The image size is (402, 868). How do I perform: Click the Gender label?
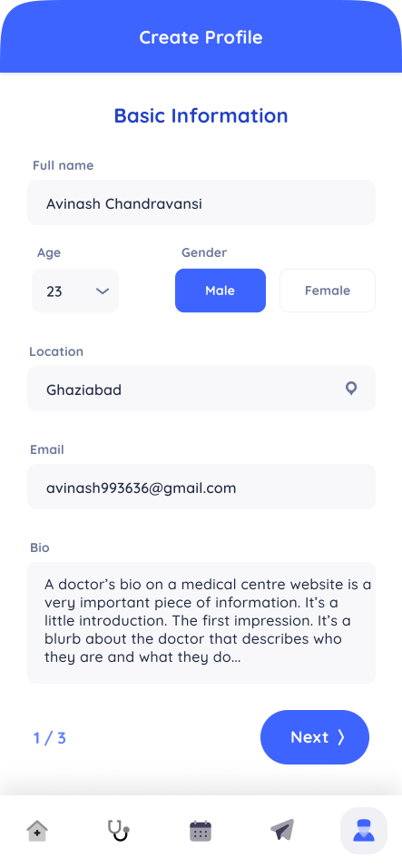[204, 253]
